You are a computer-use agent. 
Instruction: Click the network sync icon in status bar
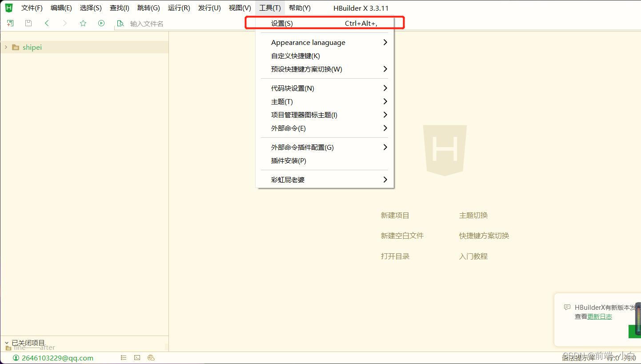[x=151, y=357]
